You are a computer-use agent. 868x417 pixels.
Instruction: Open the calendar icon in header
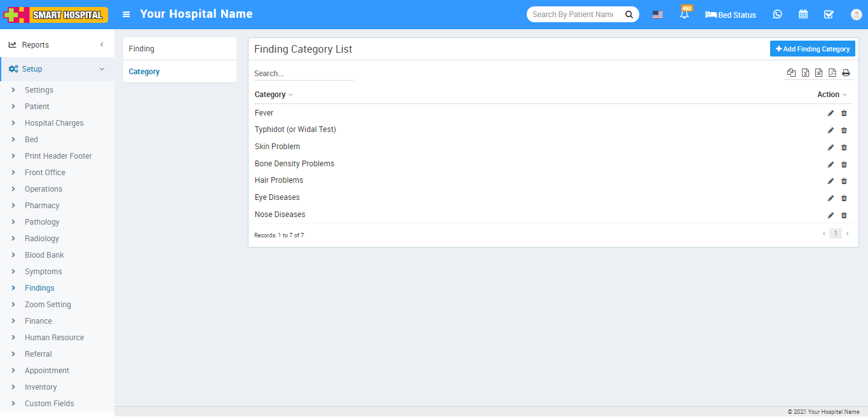pos(803,15)
